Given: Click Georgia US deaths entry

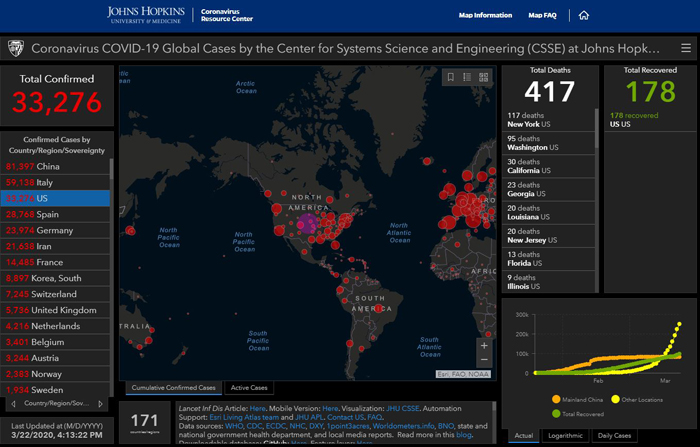Looking at the screenshot, I should [549, 189].
